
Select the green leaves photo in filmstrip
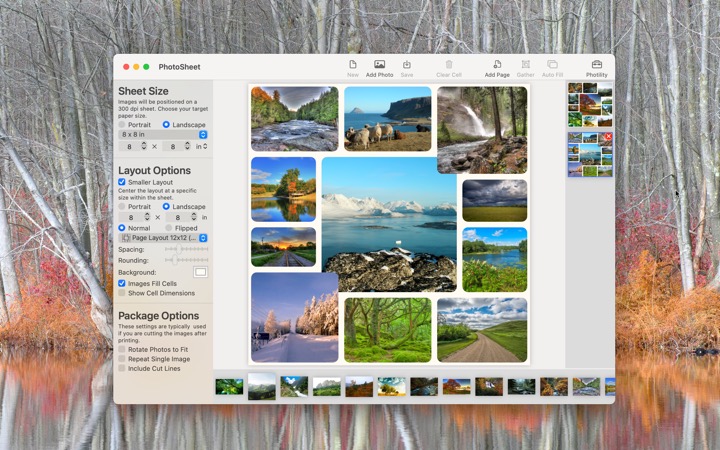[x=229, y=387]
